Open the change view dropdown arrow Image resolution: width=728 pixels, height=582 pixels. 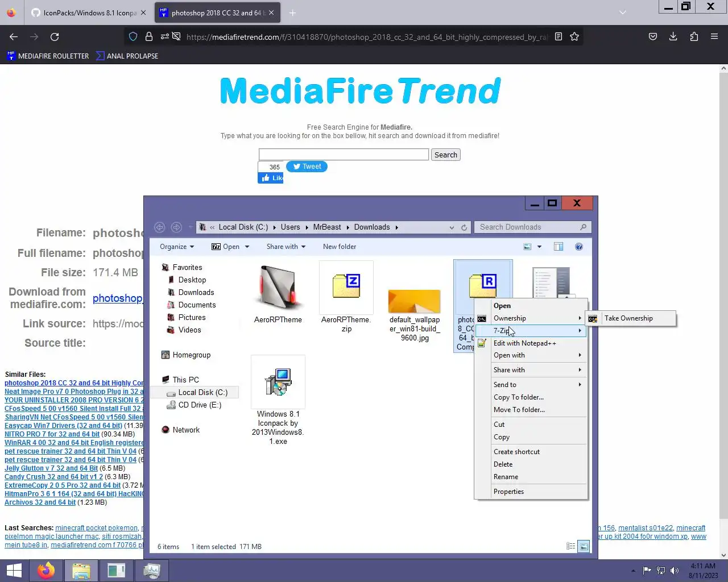pos(539,247)
